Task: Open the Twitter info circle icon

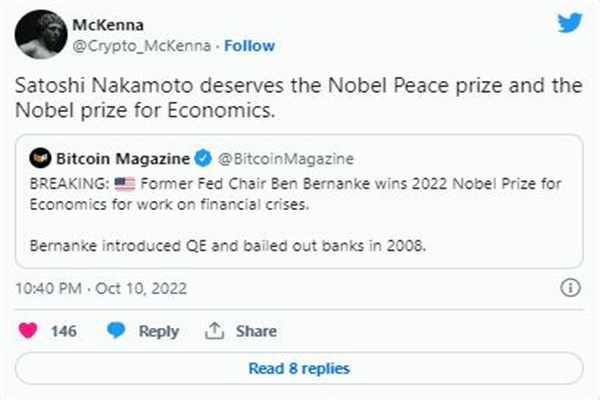Action: pos(571,288)
